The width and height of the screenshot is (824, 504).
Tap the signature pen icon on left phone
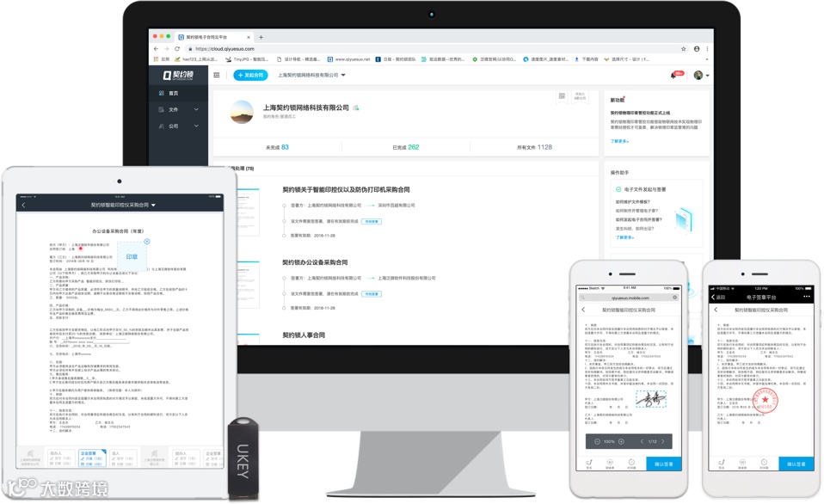point(589,464)
